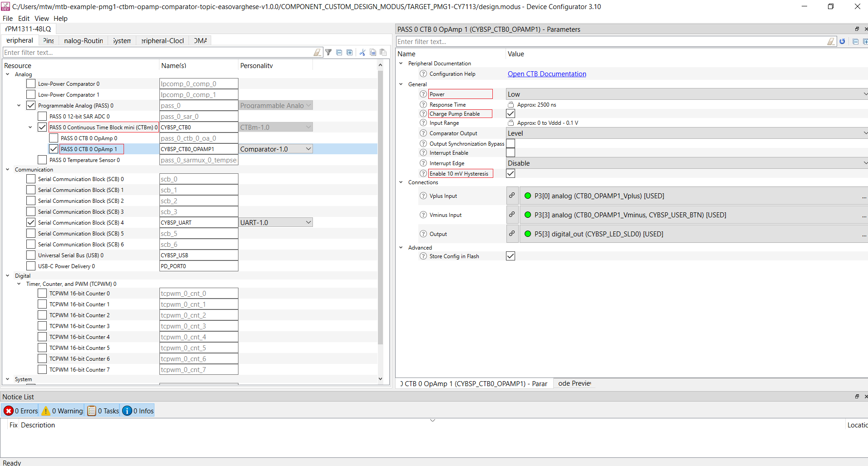
Task: Switch to the Code Preview tab
Action: (x=575, y=383)
